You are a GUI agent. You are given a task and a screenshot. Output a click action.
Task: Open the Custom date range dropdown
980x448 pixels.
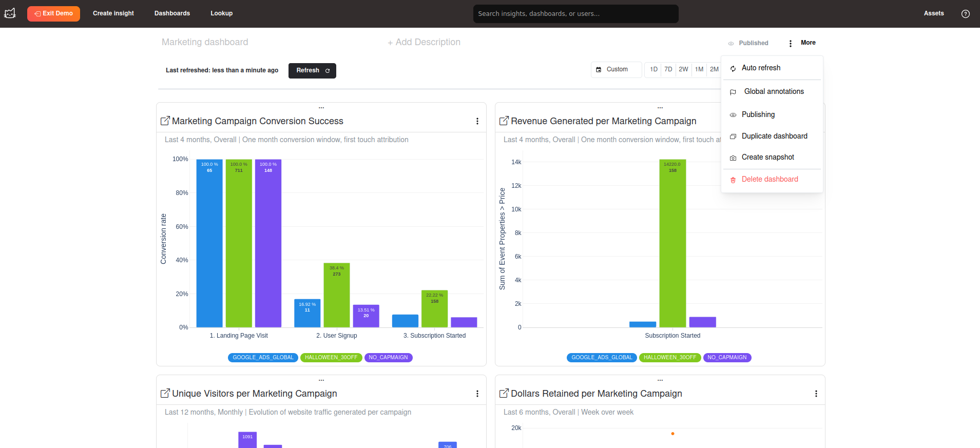point(616,69)
